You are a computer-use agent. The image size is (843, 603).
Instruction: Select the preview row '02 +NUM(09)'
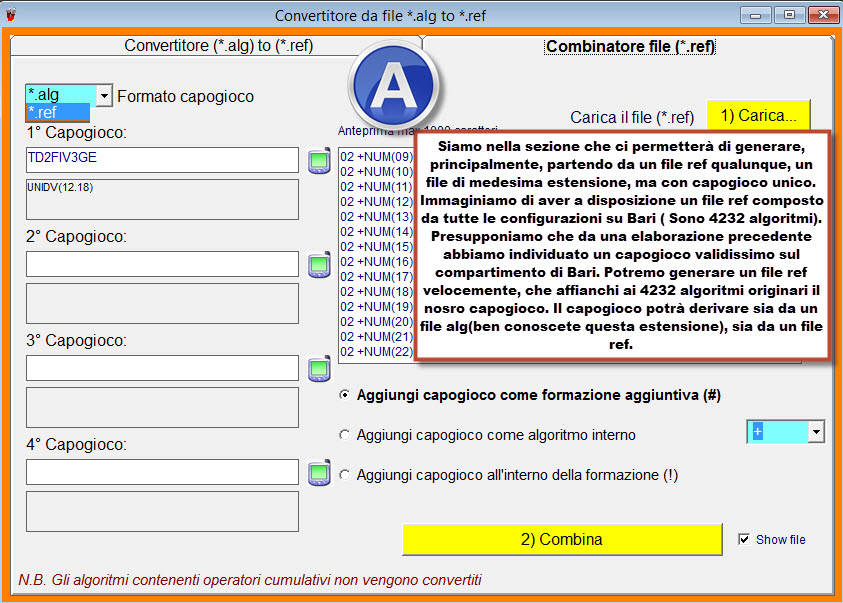point(377,157)
